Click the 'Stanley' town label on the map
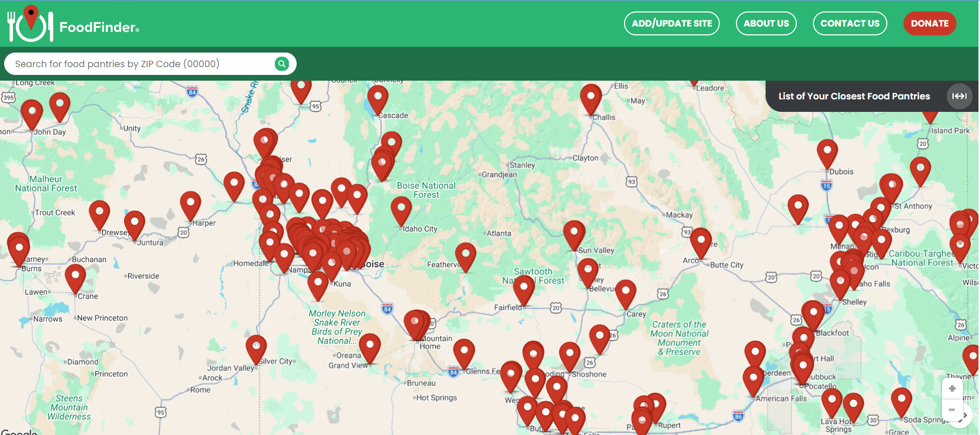The height and width of the screenshot is (435, 980). tap(522, 165)
